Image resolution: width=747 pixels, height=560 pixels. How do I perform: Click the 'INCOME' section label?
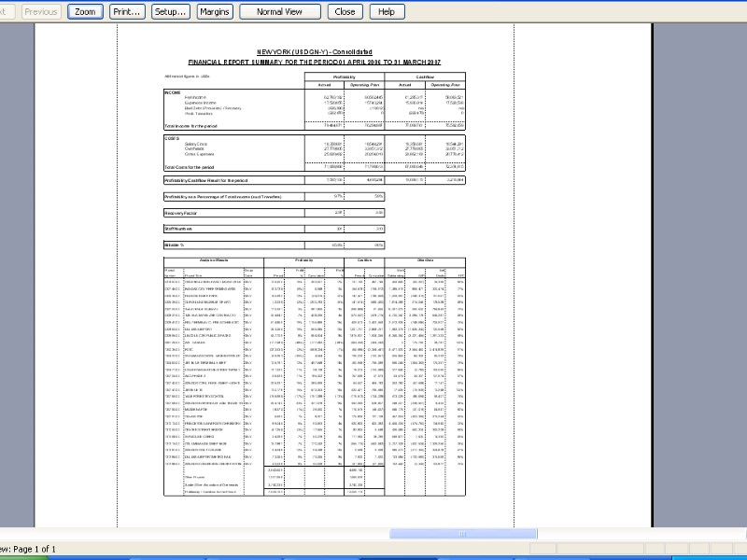coord(173,92)
